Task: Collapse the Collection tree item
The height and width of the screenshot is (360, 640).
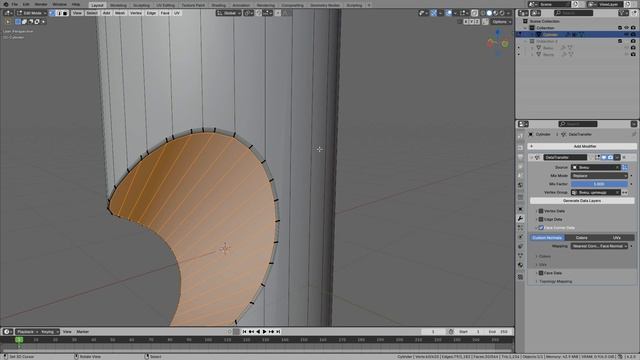Action: tap(525, 28)
